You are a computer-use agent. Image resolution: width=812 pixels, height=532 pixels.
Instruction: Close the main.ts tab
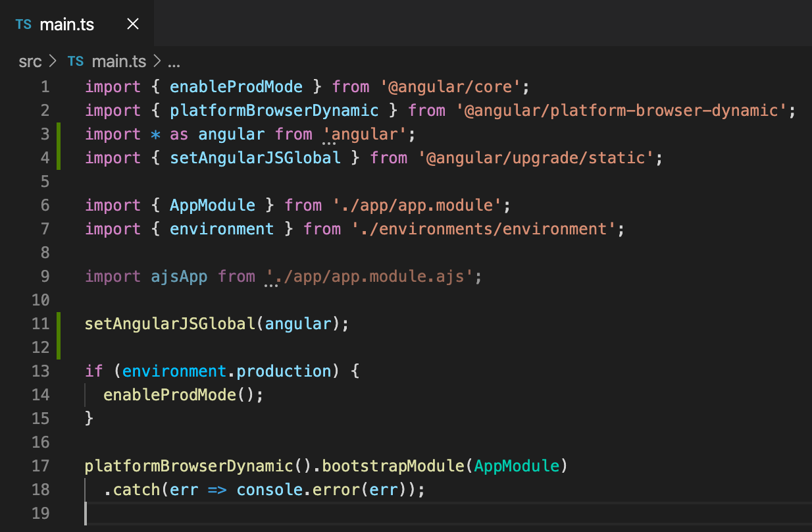point(132,24)
